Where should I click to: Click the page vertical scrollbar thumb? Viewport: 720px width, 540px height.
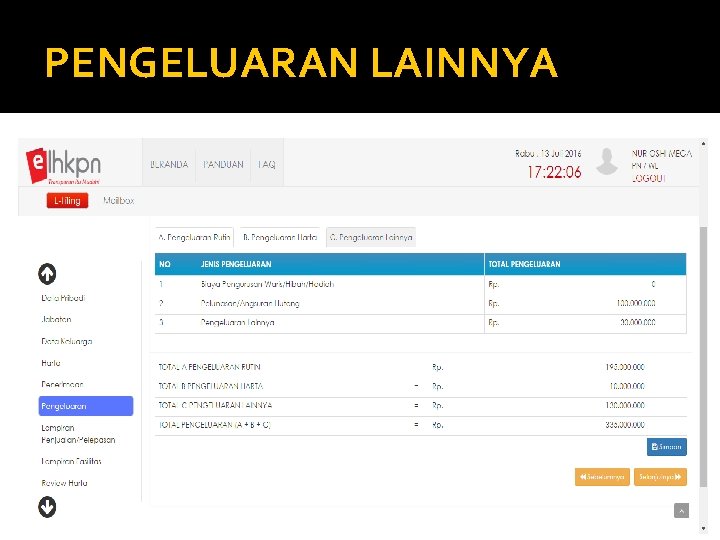pos(703,357)
